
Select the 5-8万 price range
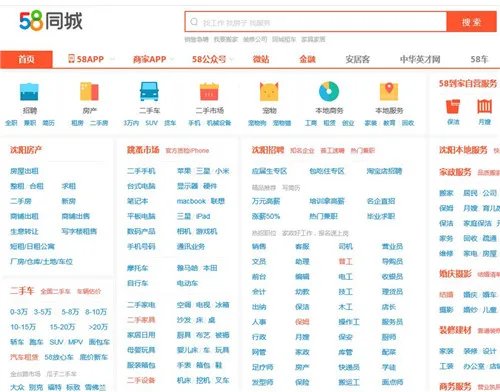(x=70, y=312)
